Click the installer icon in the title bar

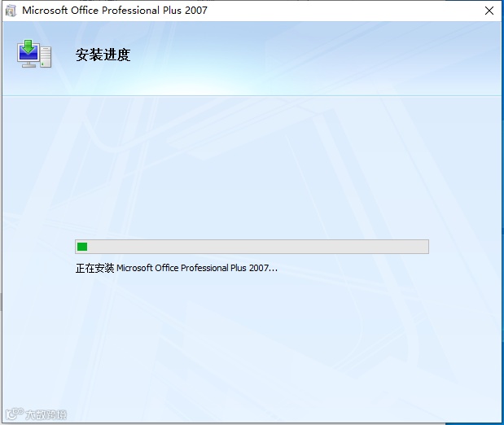pyautogui.click(x=11, y=11)
